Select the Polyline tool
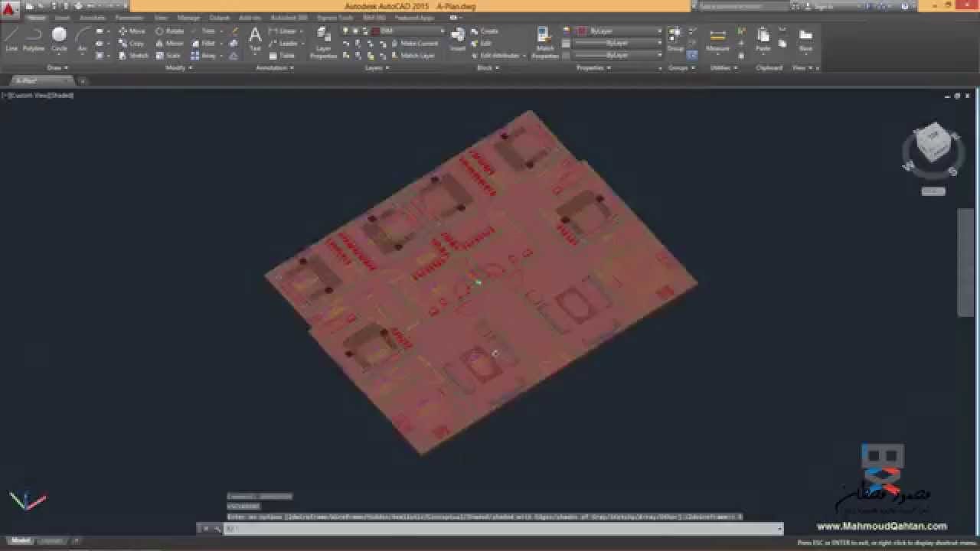The width and height of the screenshot is (980, 551). pos(34,40)
